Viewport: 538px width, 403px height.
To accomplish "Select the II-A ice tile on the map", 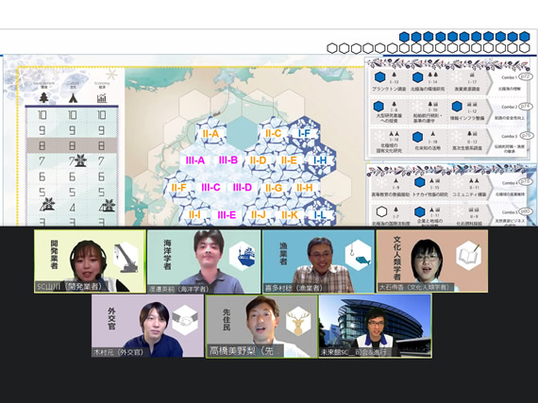I will tap(211, 133).
